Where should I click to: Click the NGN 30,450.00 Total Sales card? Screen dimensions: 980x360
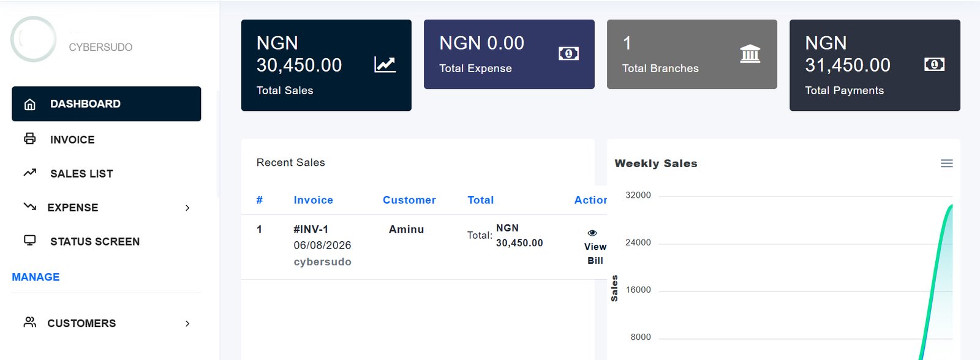tap(326, 65)
